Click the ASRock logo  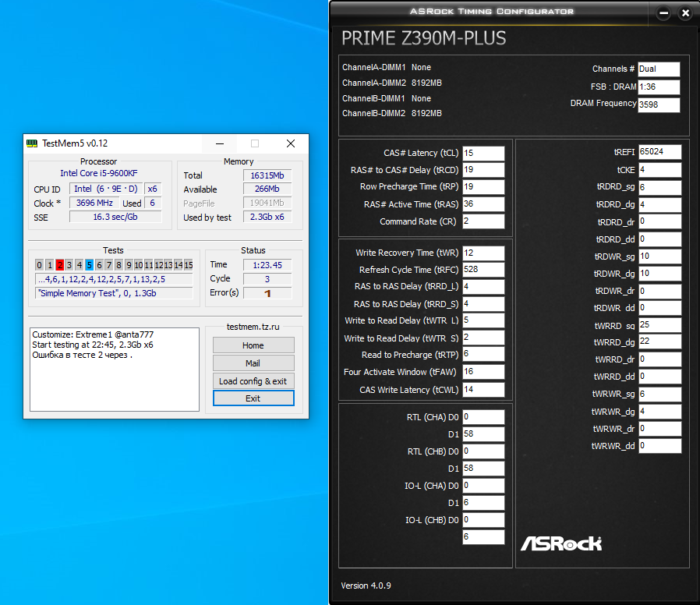coord(561,543)
